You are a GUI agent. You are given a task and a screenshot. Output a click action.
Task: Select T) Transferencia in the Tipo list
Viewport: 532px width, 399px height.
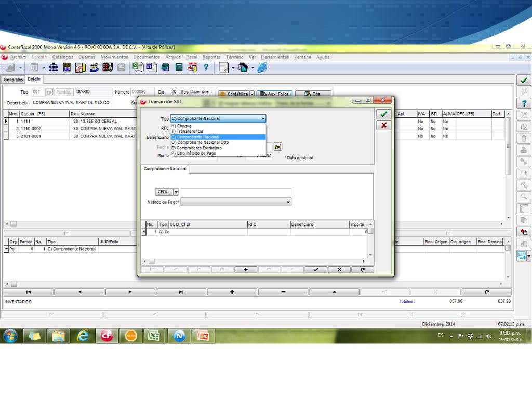(x=218, y=131)
